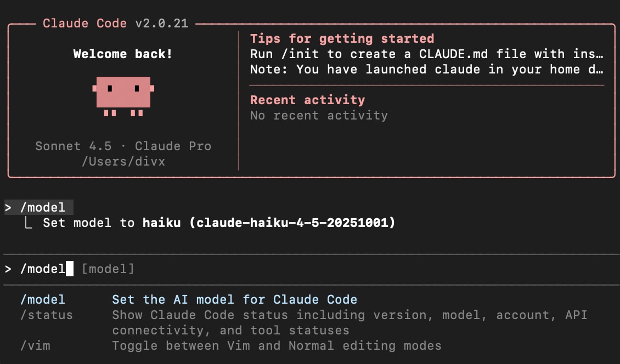The width and height of the screenshot is (620, 364).
Task: Click the Show Claude Code status description
Action: tap(350, 315)
